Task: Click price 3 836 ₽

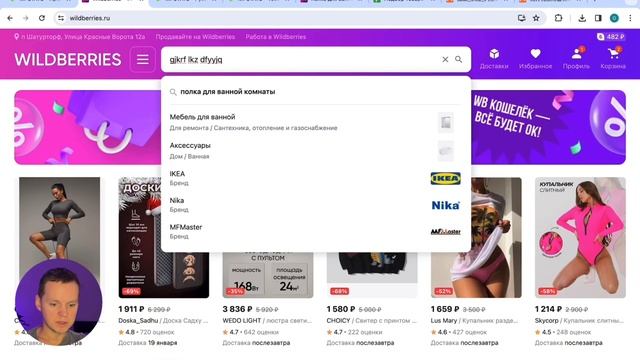Action: 237,309
